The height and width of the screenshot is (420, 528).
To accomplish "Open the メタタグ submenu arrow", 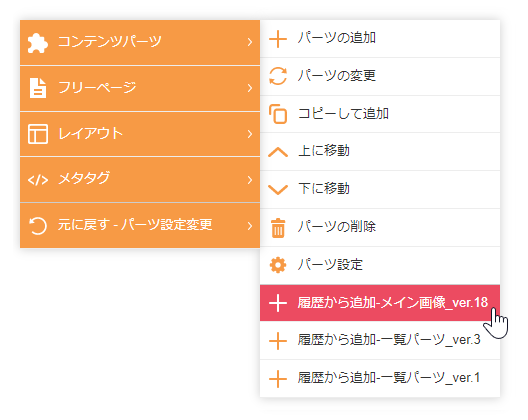I will pos(250,180).
